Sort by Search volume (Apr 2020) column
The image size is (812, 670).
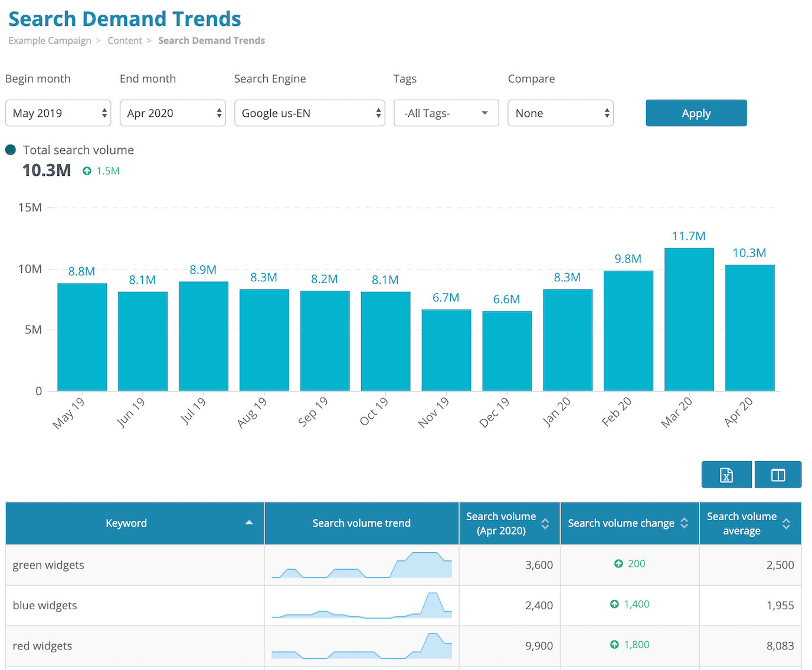point(545,523)
